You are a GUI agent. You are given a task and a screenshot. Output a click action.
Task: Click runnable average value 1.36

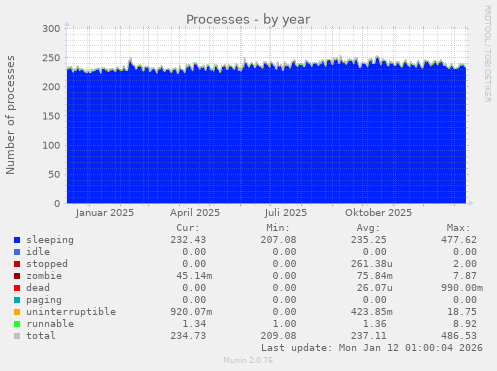pyautogui.click(x=375, y=324)
